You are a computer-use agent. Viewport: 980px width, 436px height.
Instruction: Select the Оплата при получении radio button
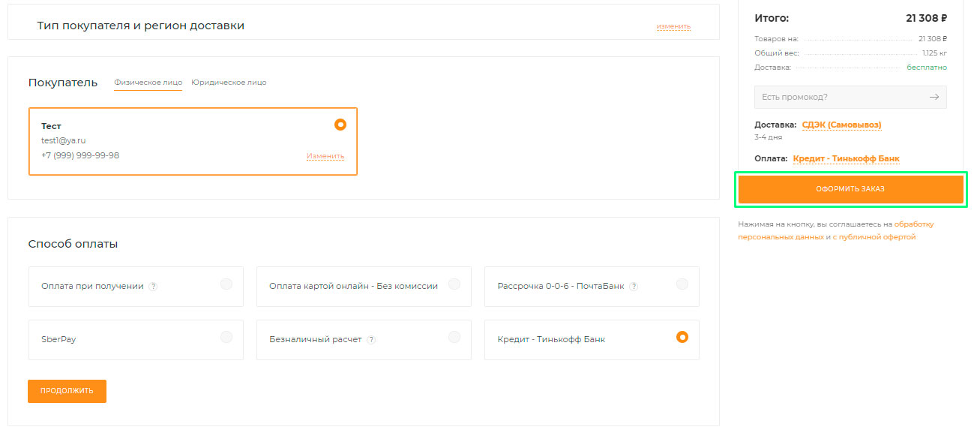tap(226, 284)
